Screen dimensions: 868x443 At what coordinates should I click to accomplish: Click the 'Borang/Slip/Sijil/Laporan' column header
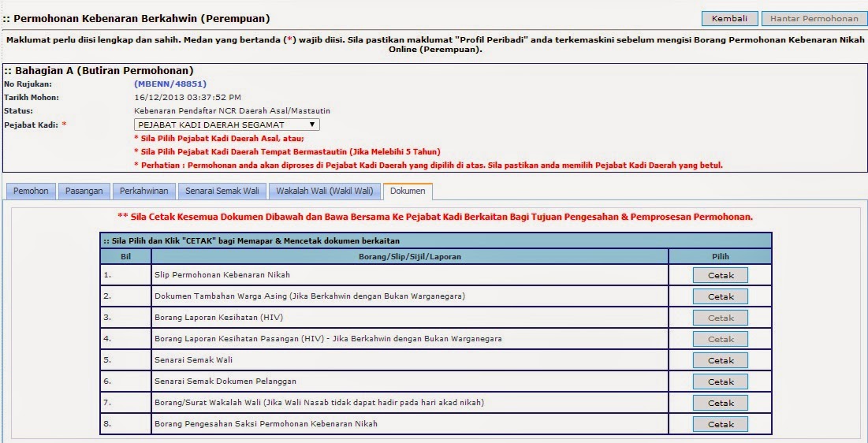pos(410,256)
